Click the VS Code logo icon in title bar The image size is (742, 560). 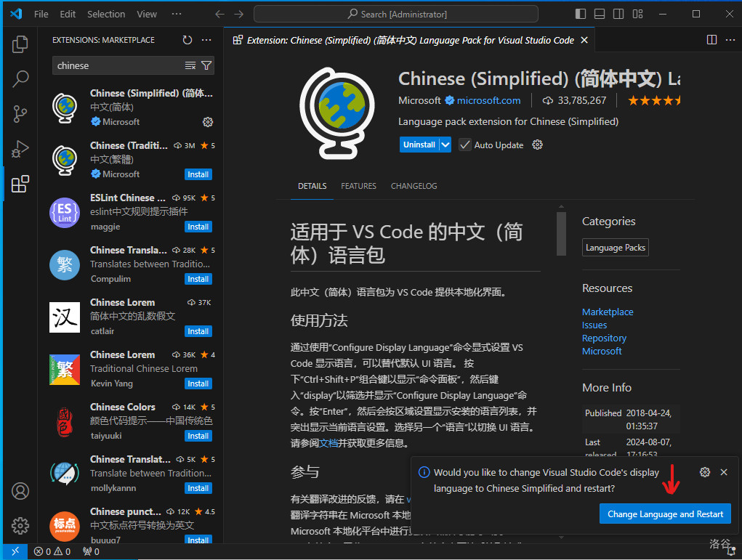point(16,14)
